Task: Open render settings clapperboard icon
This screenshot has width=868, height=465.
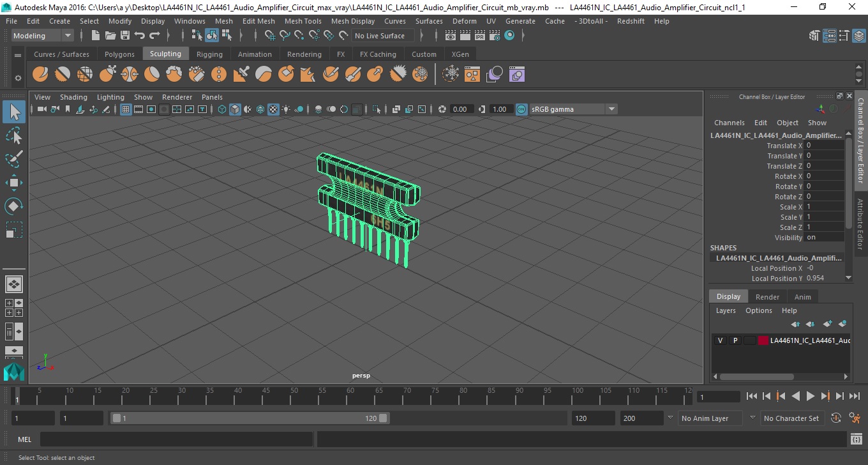Action: [x=495, y=36]
